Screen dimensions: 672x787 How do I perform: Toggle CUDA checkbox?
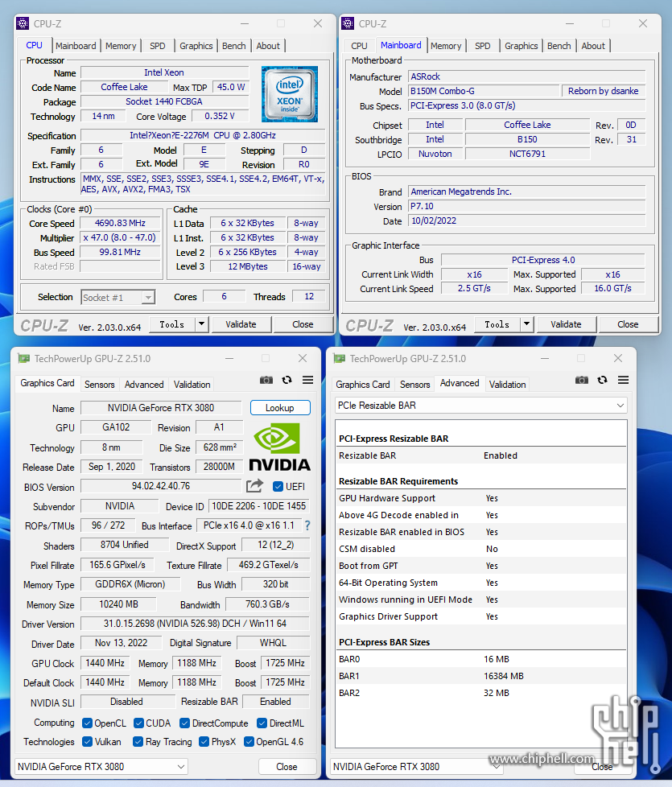point(138,723)
